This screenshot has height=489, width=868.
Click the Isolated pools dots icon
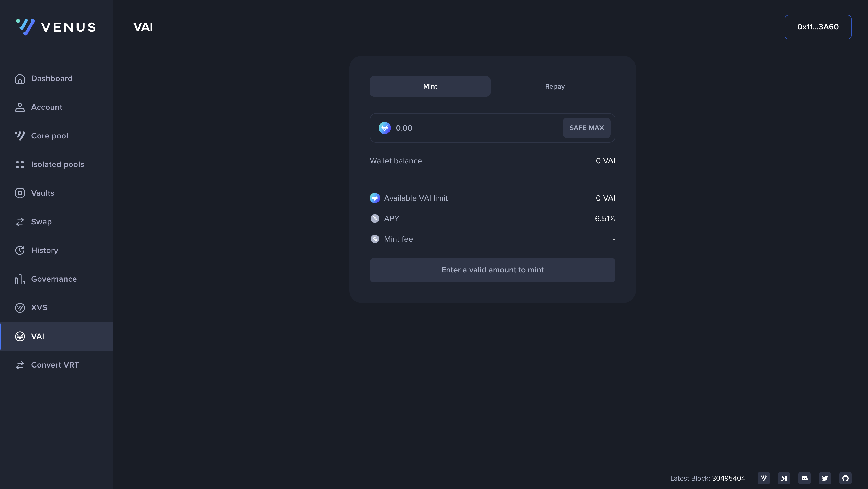point(20,164)
